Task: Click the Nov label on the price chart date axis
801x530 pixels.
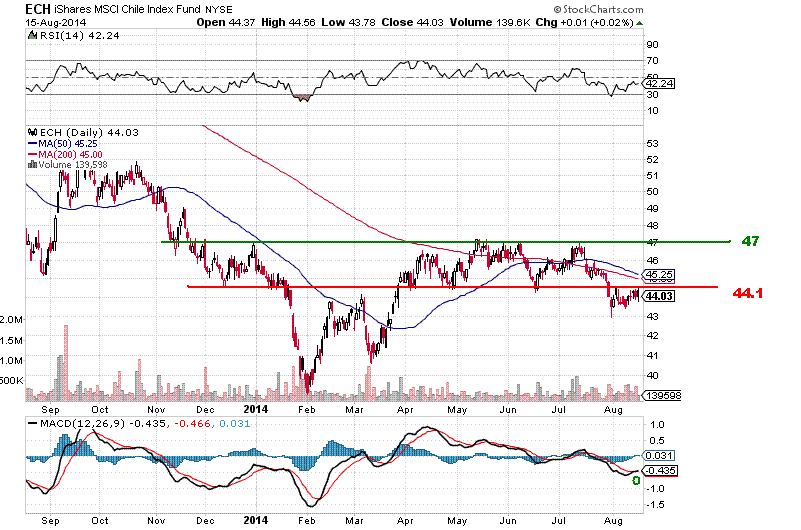Action: pos(156,409)
